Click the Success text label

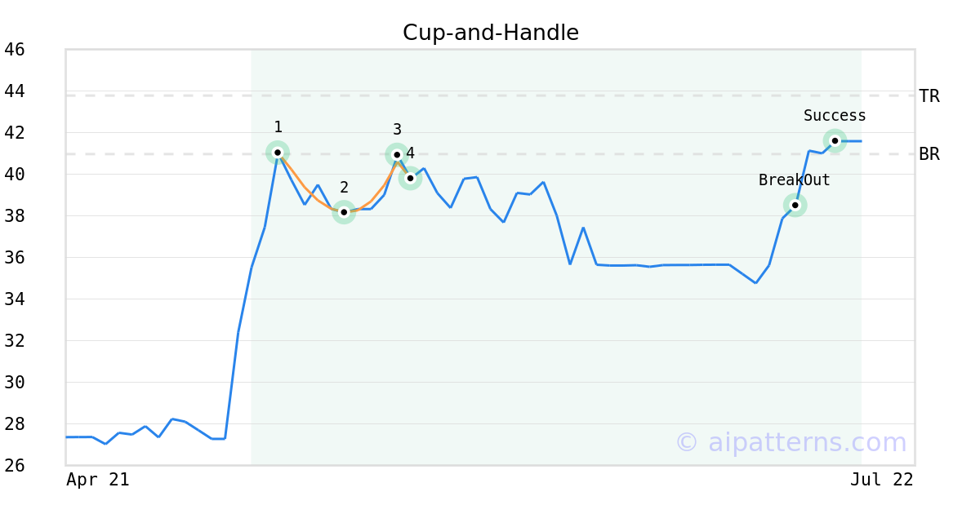pos(835,116)
